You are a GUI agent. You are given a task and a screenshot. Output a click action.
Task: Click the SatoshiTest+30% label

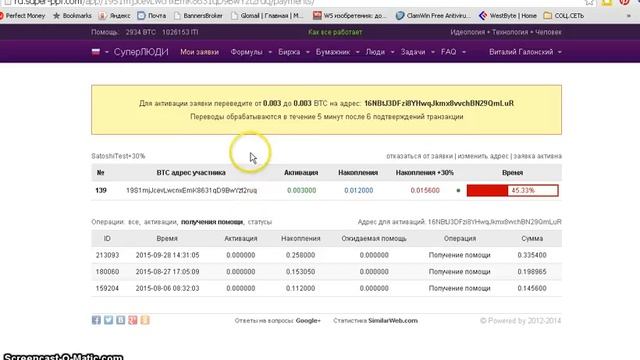(x=118, y=156)
